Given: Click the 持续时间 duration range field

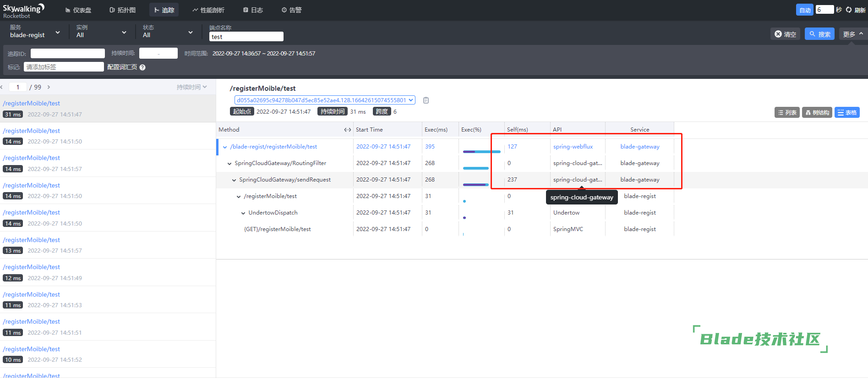Looking at the screenshot, I should point(158,53).
